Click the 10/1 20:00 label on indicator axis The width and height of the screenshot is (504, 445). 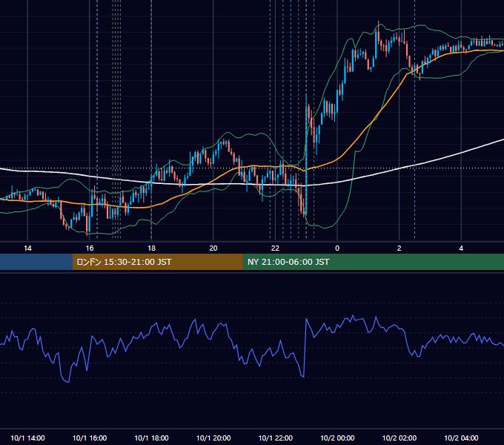click(x=213, y=438)
